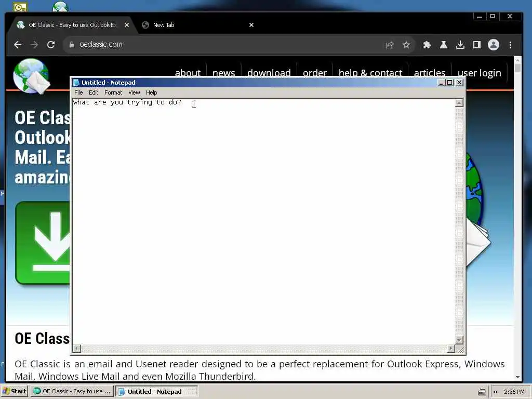Open the Chrome profile avatar
This screenshot has height=399, width=532.
[494, 45]
